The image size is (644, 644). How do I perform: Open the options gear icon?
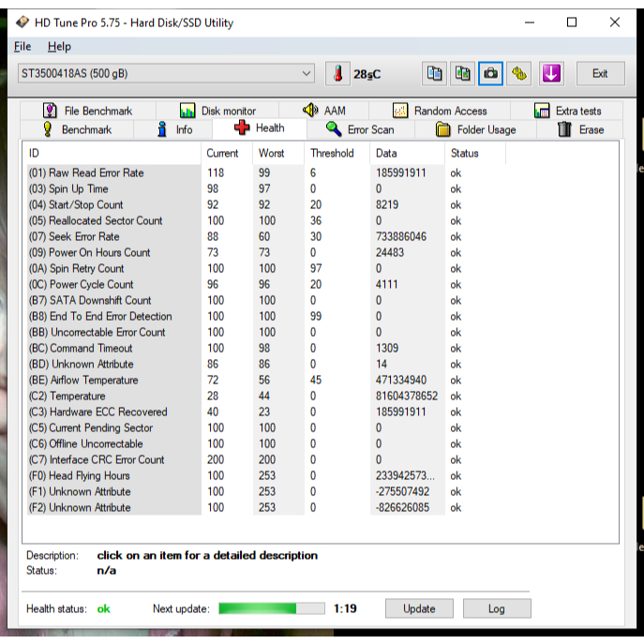(519, 73)
